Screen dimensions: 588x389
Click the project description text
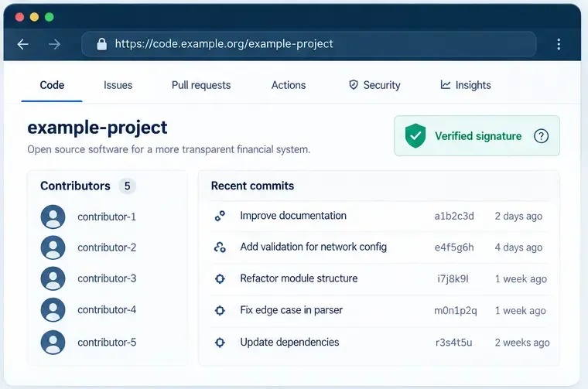(x=169, y=149)
